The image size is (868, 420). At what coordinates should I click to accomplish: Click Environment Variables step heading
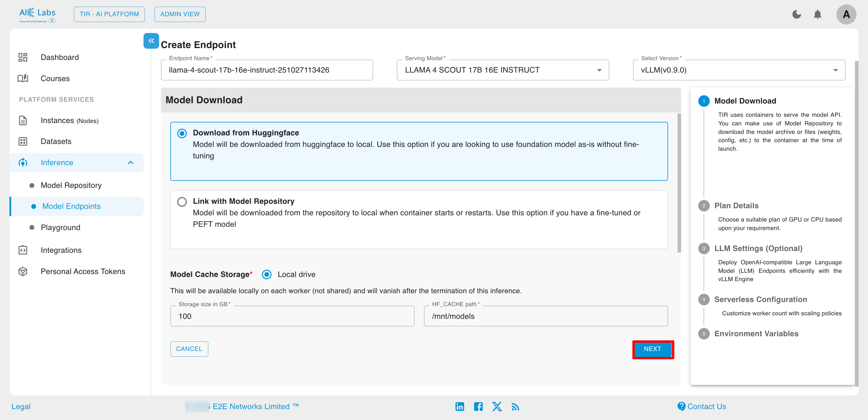(x=756, y=334)
